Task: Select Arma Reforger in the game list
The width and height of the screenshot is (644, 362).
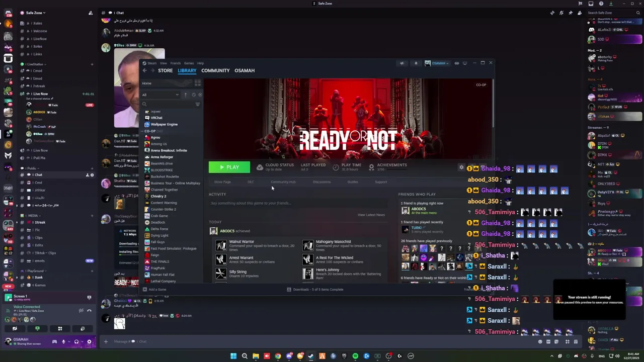Action: [x=162, y=157]
